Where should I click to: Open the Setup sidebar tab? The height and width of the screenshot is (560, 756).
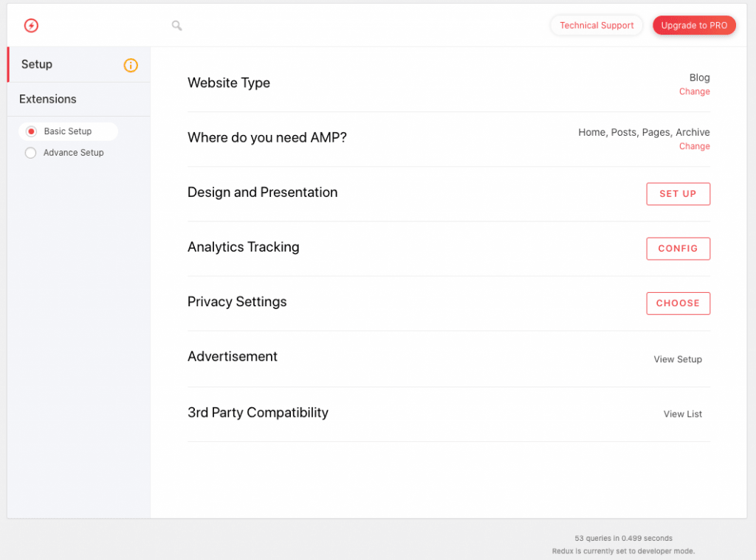click(37, 64)
